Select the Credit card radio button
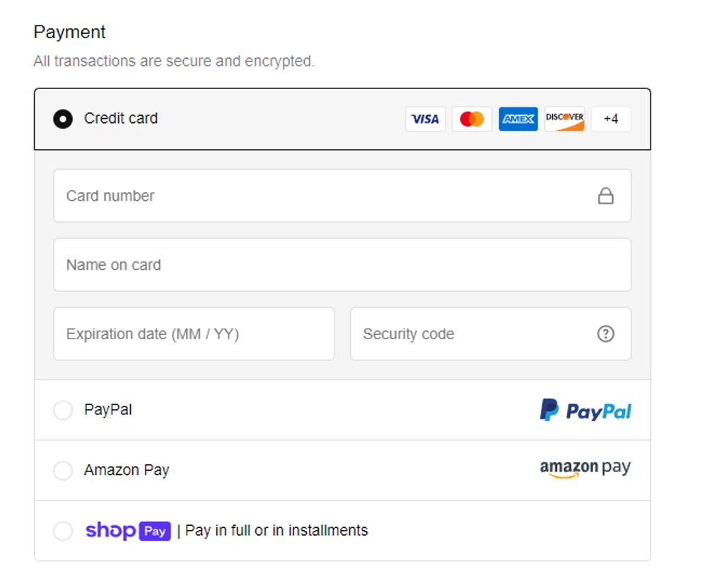Image resolution: width=707 pixels, height=588 pixels. tap(63, 119)
